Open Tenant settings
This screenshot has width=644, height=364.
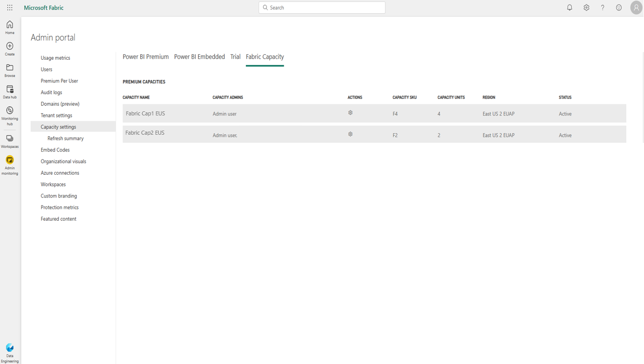(56, 115)
